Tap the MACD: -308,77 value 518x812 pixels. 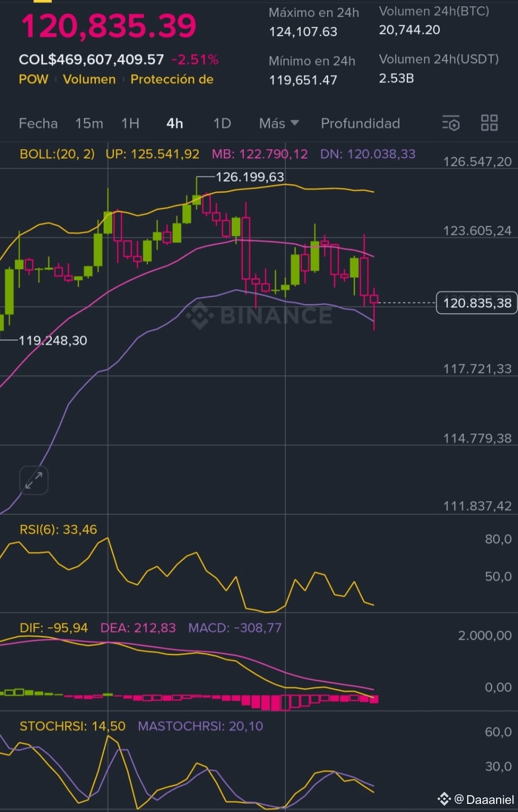pos(235,628)
